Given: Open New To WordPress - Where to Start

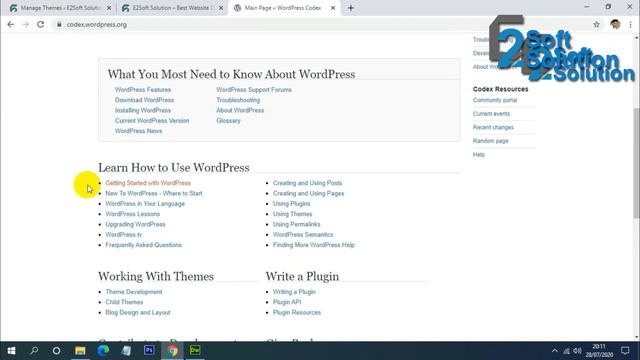Looking at the screenshot, I should tap(154, 193).
